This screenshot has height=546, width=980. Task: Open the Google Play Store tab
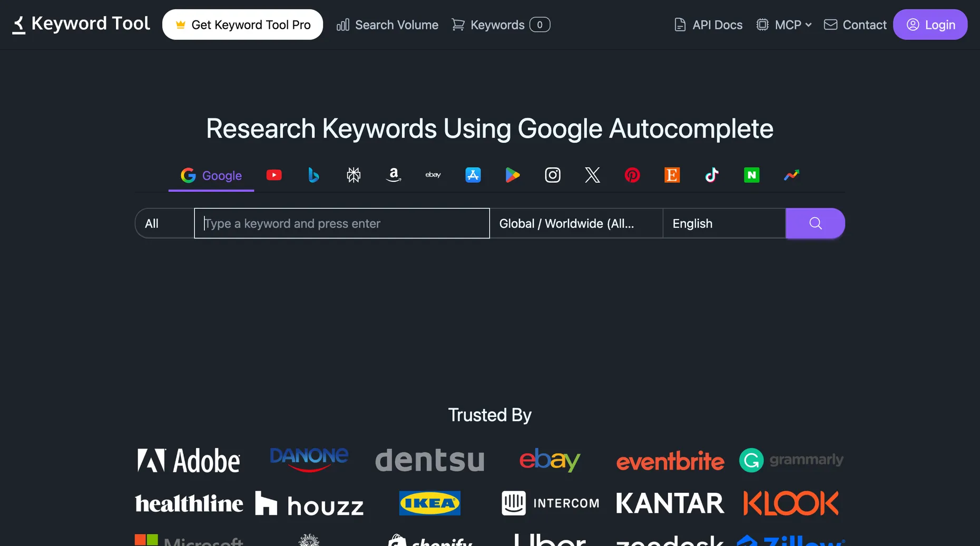[513, 175]
